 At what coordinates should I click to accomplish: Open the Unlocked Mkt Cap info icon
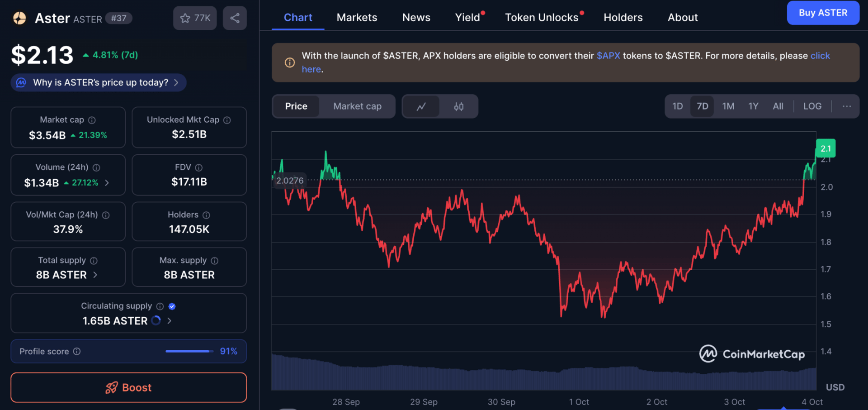click(x=227, y=120)
